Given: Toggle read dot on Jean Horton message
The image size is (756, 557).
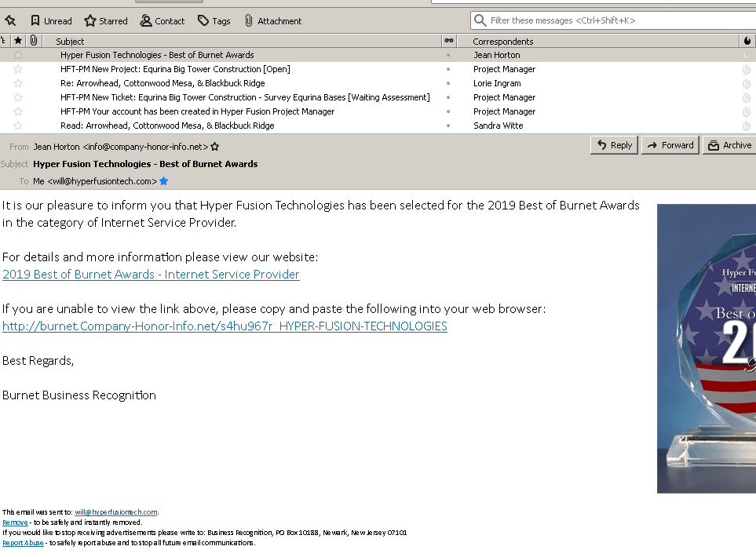Looking at the screenshot, I should tap(448, 55).
